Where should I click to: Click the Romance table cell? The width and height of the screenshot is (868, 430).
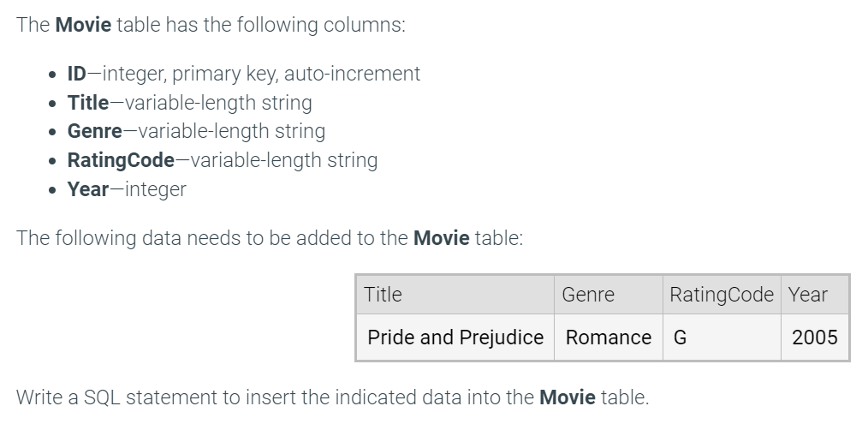coord(609,337)
